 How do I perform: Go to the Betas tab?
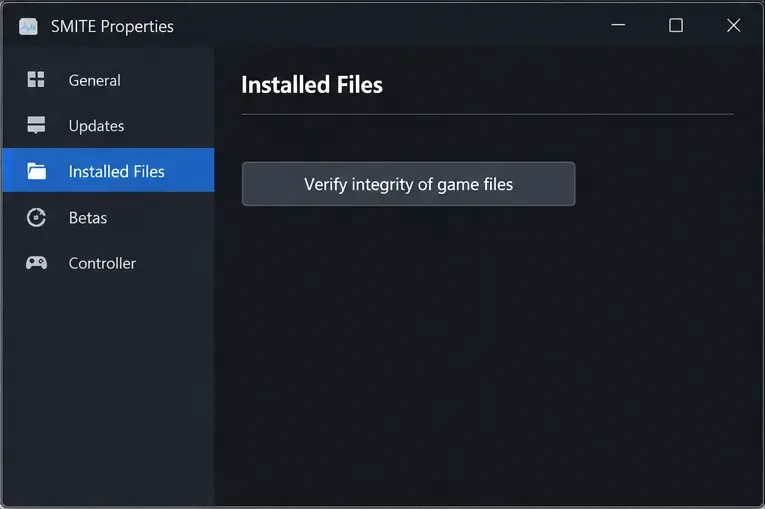108,217
